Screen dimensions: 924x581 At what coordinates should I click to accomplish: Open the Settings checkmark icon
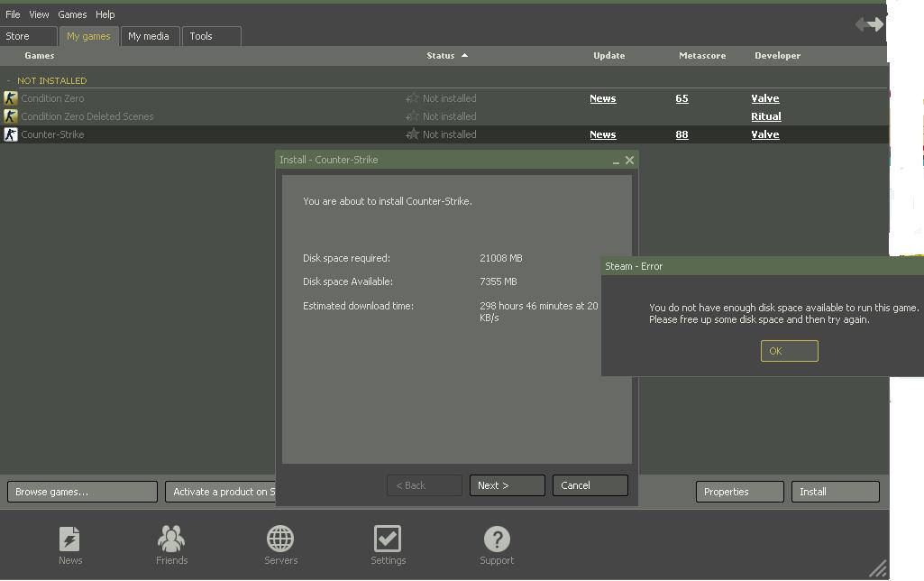click(388, 539)
